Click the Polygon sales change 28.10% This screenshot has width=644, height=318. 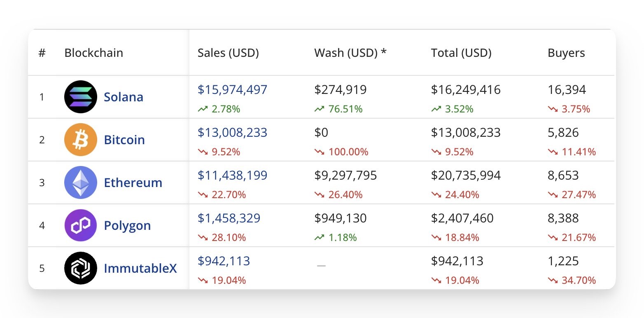(222, 238)
